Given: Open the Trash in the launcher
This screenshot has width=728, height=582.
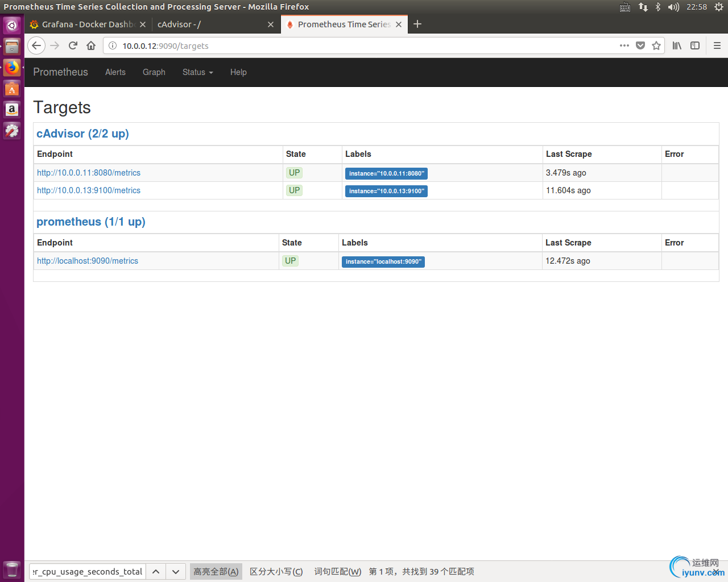Looking at the screenshot, I should [12, 569].
